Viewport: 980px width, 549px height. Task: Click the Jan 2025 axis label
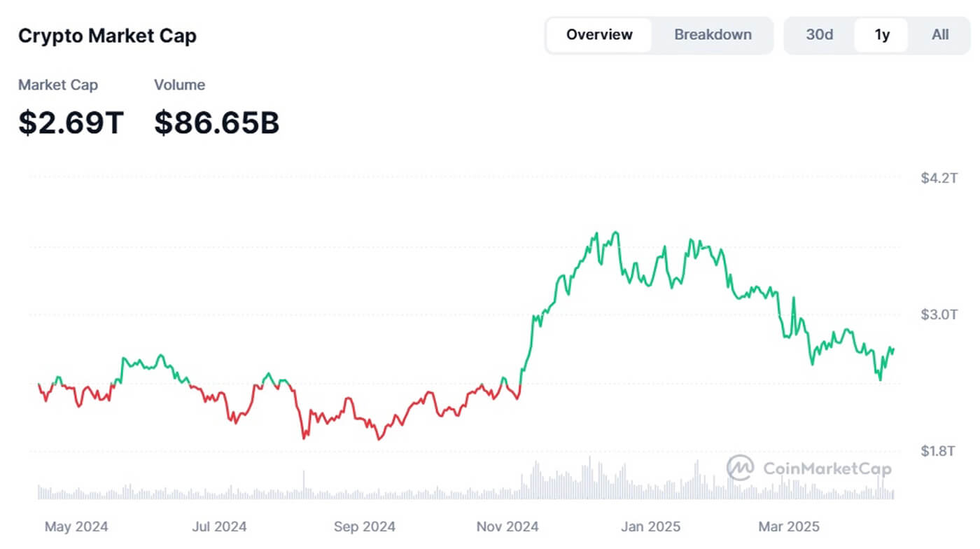coord(650,527)
